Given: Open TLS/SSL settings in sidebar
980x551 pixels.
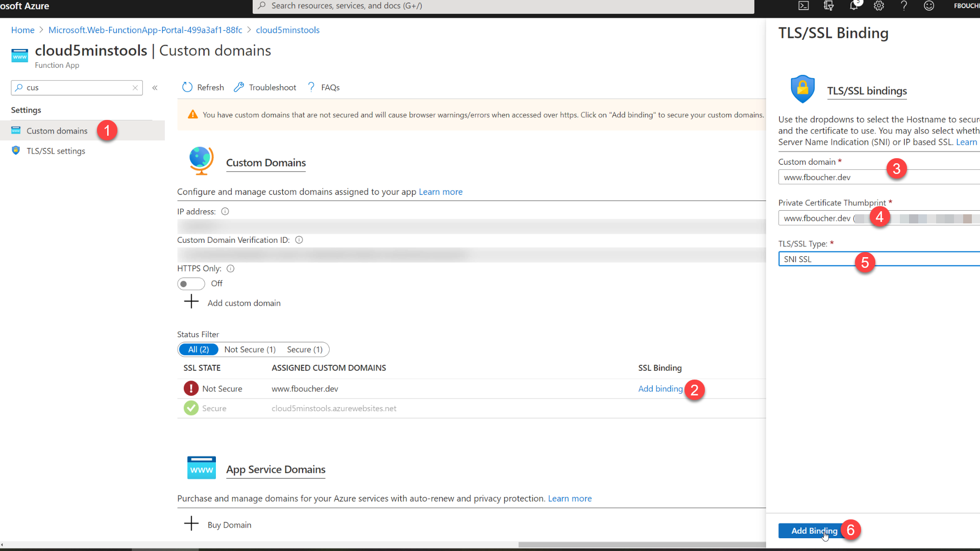Looking at the screenshot, I should [x=56, y=151].
